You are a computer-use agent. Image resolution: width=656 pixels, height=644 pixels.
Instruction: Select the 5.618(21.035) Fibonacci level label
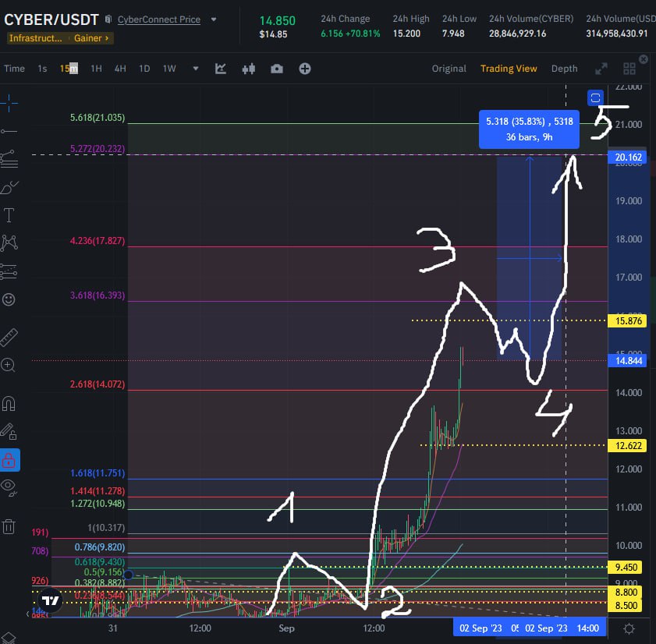point(98,118)
